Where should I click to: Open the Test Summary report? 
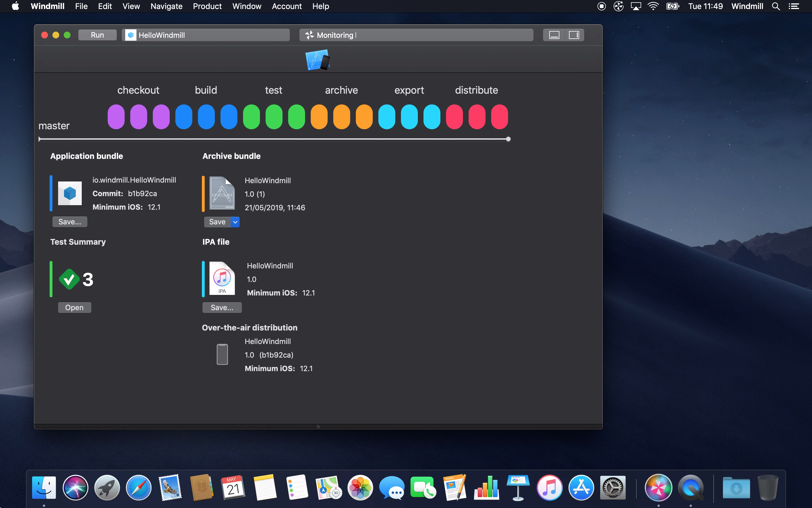(74, 307)
